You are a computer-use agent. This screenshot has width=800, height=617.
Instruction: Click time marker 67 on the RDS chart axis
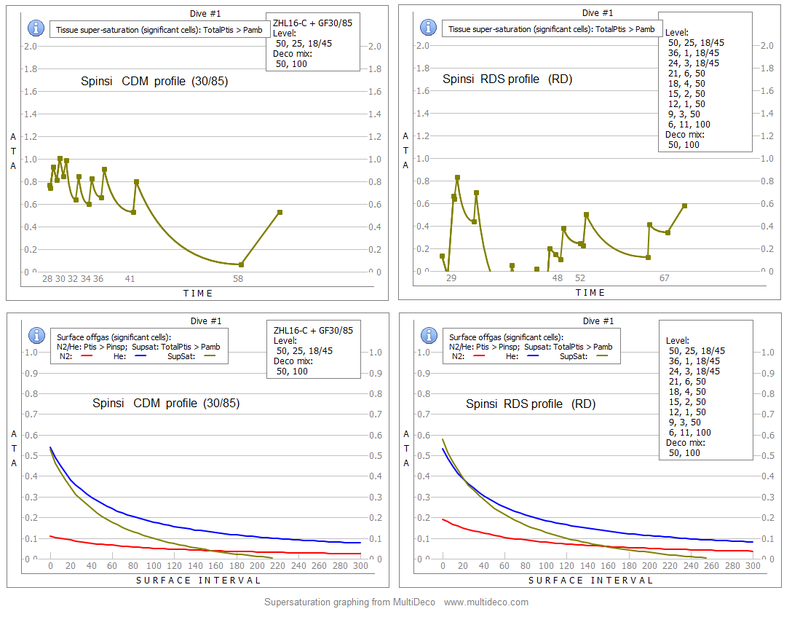664,279
